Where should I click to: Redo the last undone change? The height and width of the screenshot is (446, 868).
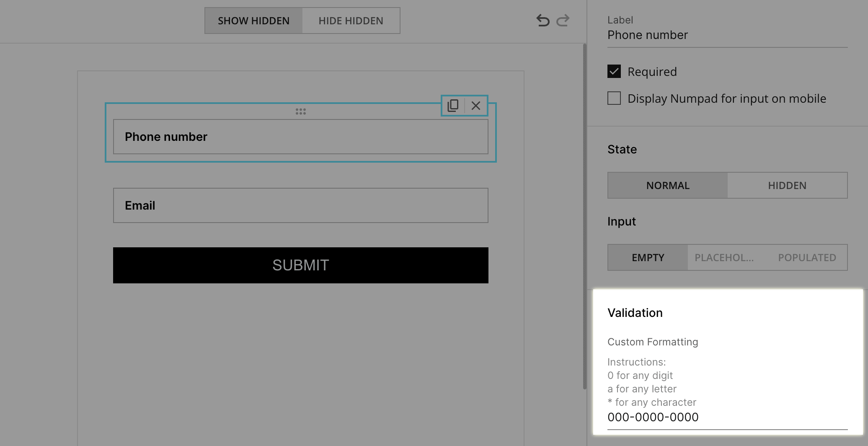pos(563,20)
